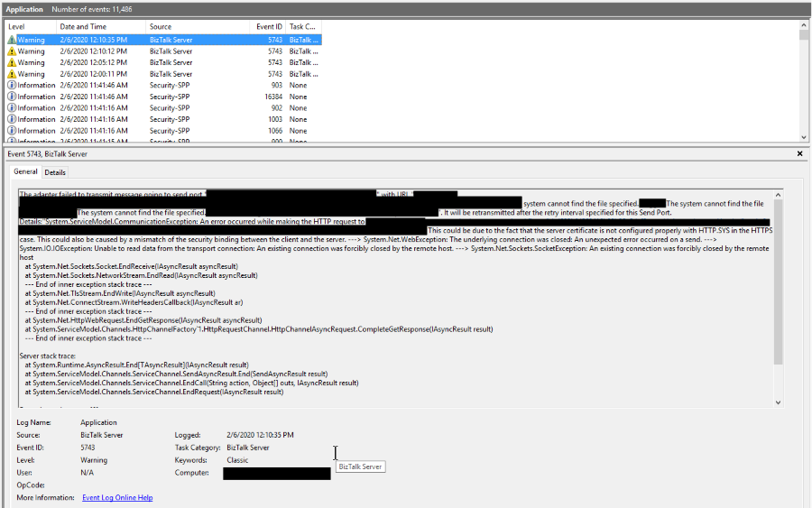Sort events by Date and Time header
Screen dimensions: 812x508
tap(90, 27)
